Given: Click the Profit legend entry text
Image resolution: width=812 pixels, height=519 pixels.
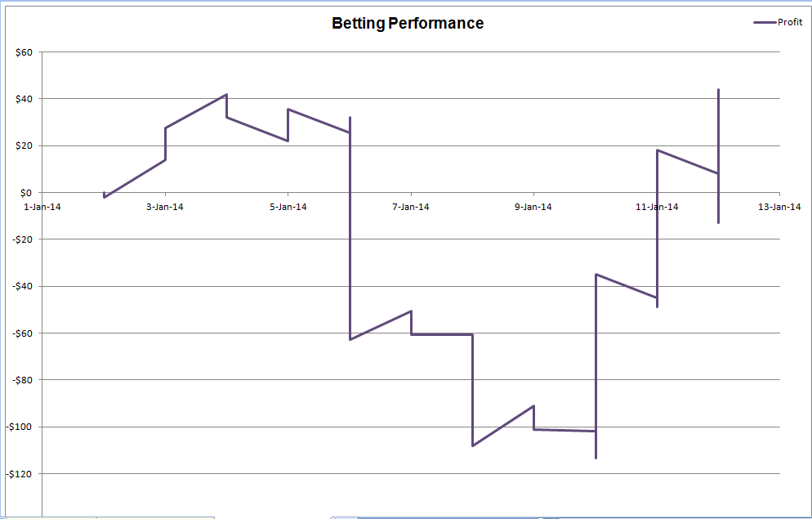Looking at the screenshot, I should [790, 22].
